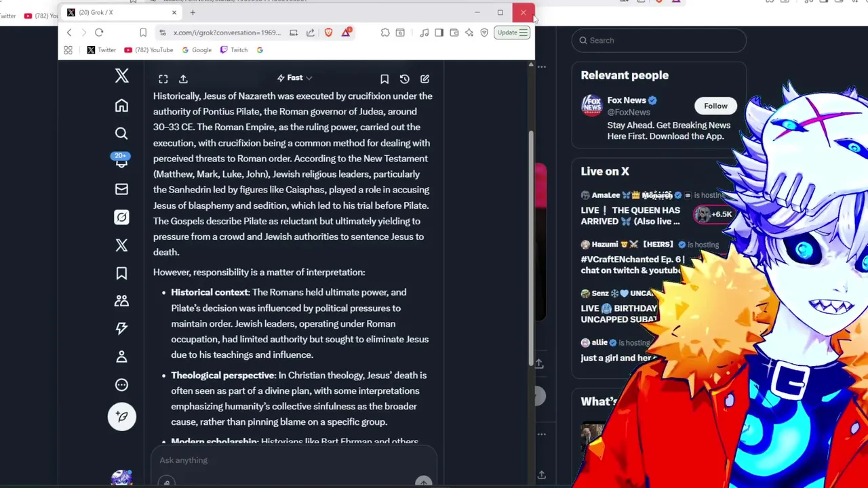Click Search box in background X window
The height and width of the screenshot is (488, 868).
pos(659,41)
